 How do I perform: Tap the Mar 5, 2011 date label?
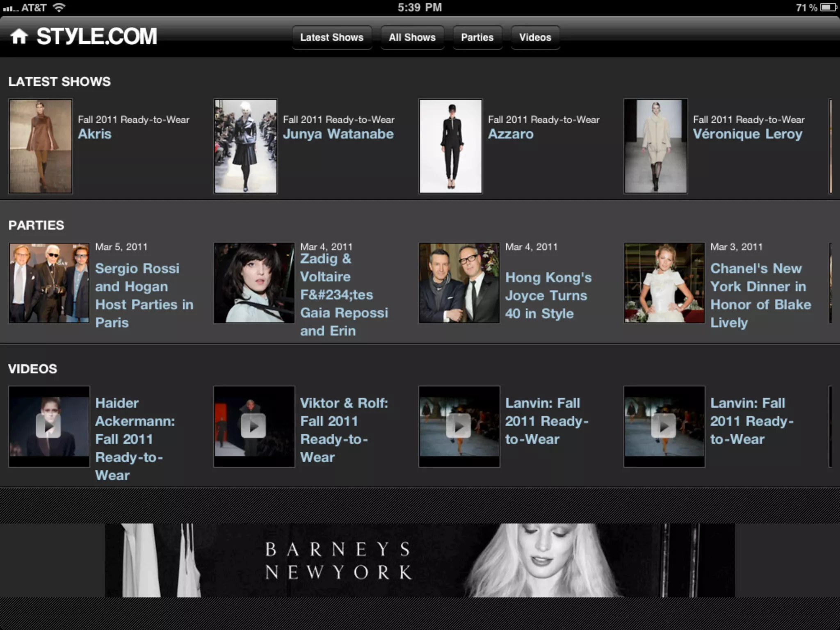pos(121,247)
